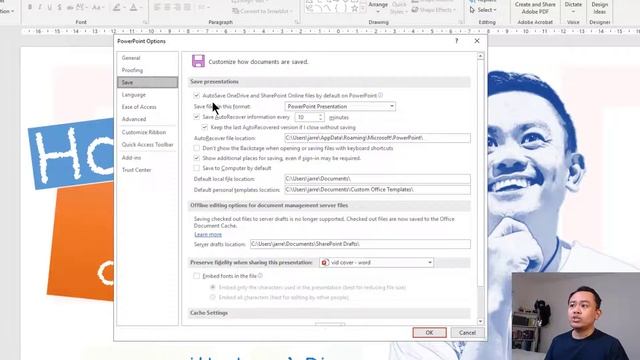Align text right in Paragraph group
Screen dimensions: 640x360
[177, 7]
